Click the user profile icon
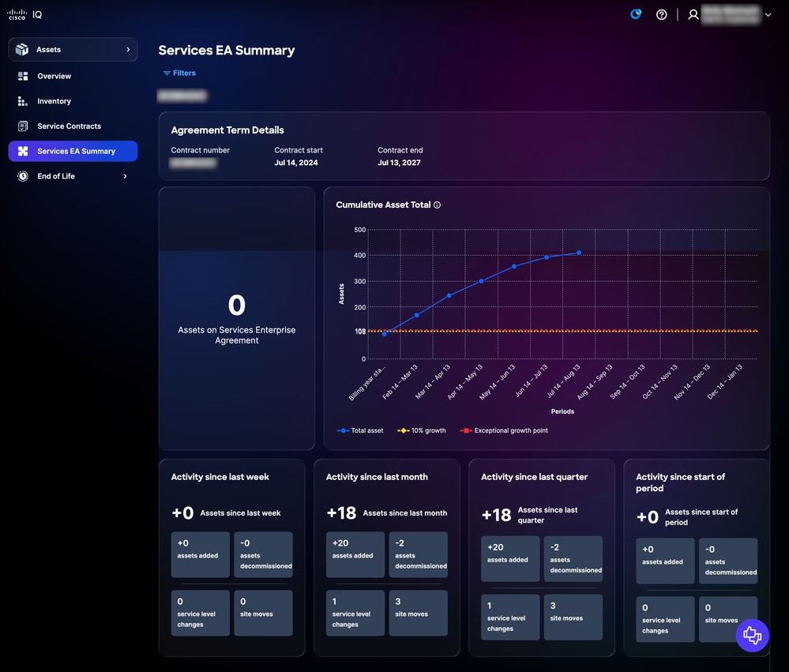789x672 pixels. (x=693, y=14)
